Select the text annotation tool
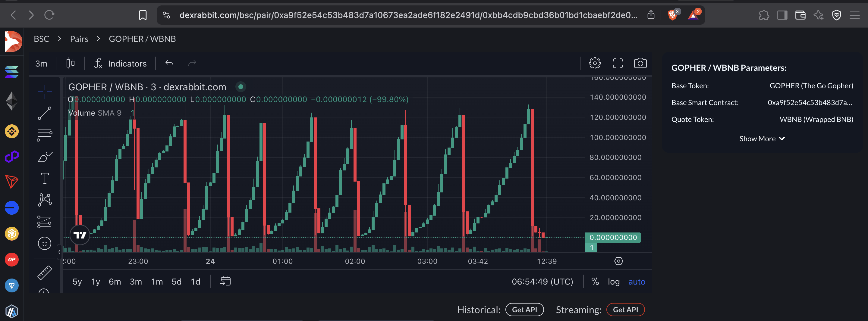Screen dimensions: 868x321 click(x=45, y=178)
